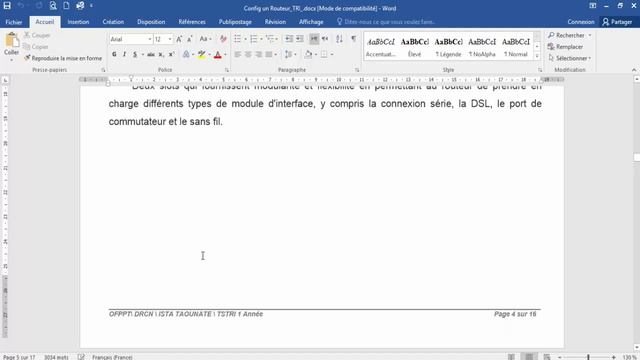Toggle strikethrough (abc) formatting
Viewport: 640px width, 360px height.
click(x=151, y=54)
